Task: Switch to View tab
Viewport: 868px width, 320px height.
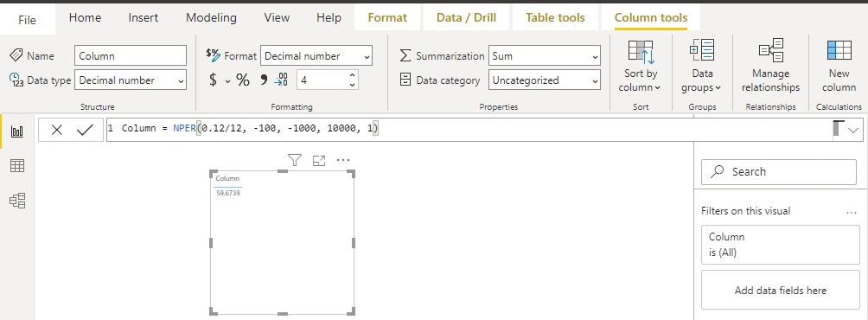Action: point(277,17)
